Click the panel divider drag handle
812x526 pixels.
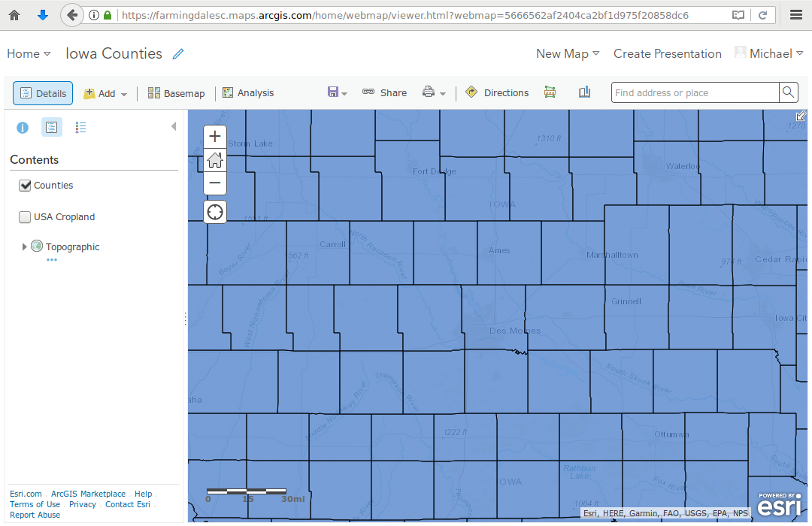pyautogui.click(x=186, y=319)
